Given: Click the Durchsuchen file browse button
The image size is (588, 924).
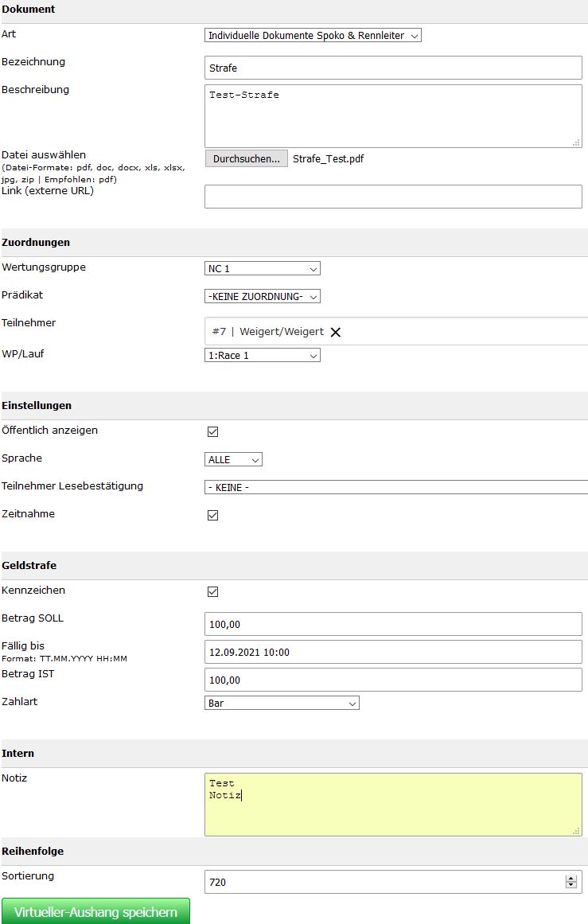Looking at the screenshot, I should [x=247, y=158].
